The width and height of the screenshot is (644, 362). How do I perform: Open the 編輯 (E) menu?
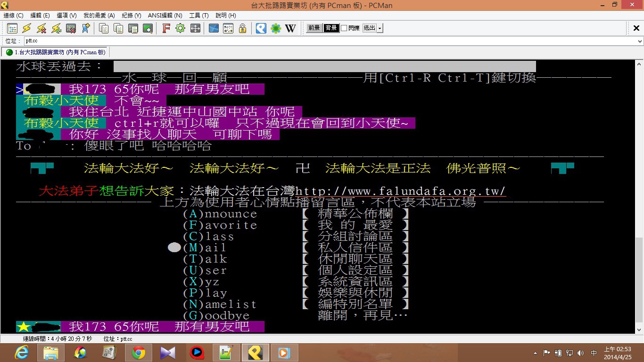coord(40,16)
